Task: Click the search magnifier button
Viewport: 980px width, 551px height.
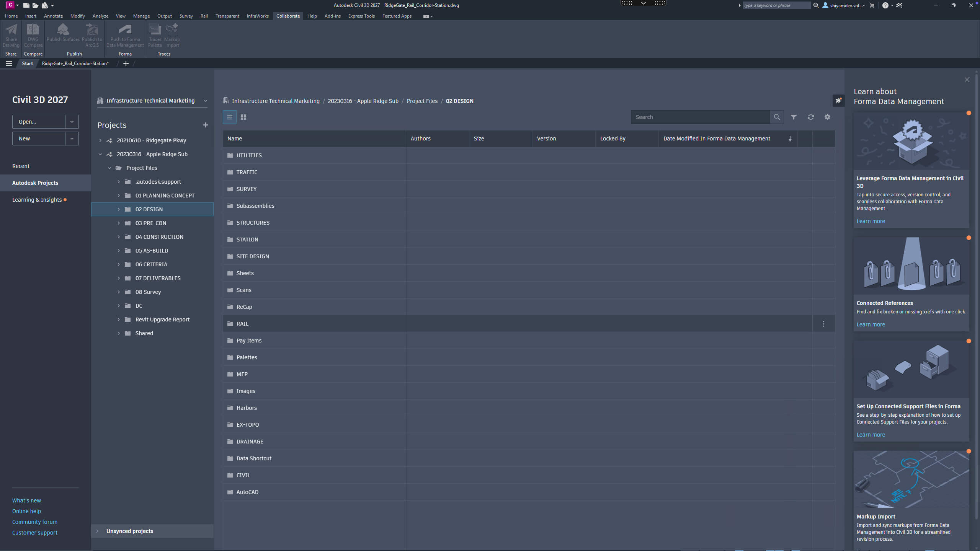Action: click(x=777, y=117)
